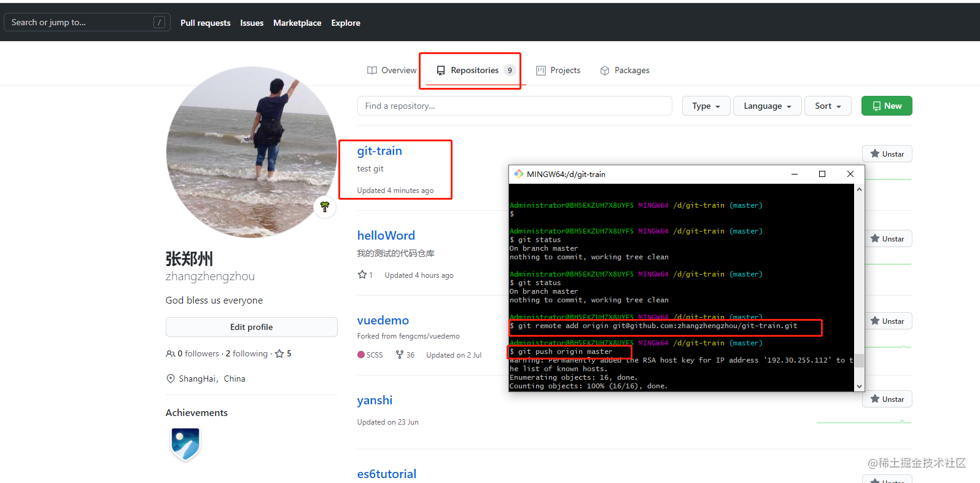Unstar the vuedemo repository

[x=887, y=321]
